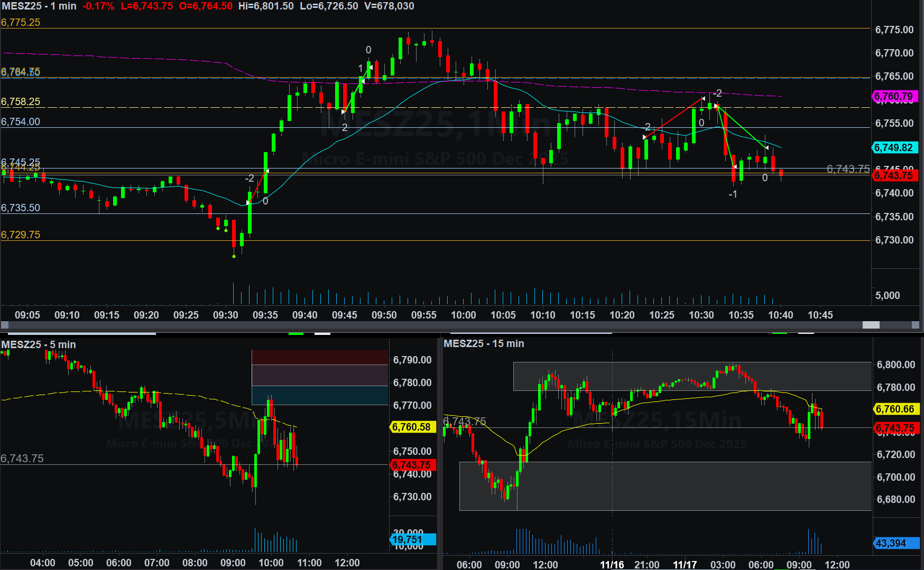Click the 6,729.75 orange price level label
The height and width of the screenshot is (570, 924).
pyautogui.click(x=21, y=235)
